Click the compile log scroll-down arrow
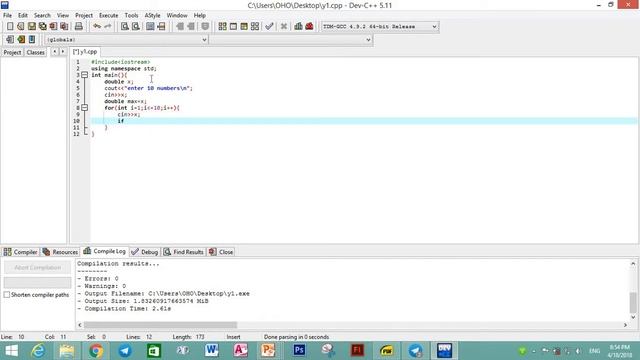 point(633,317)
